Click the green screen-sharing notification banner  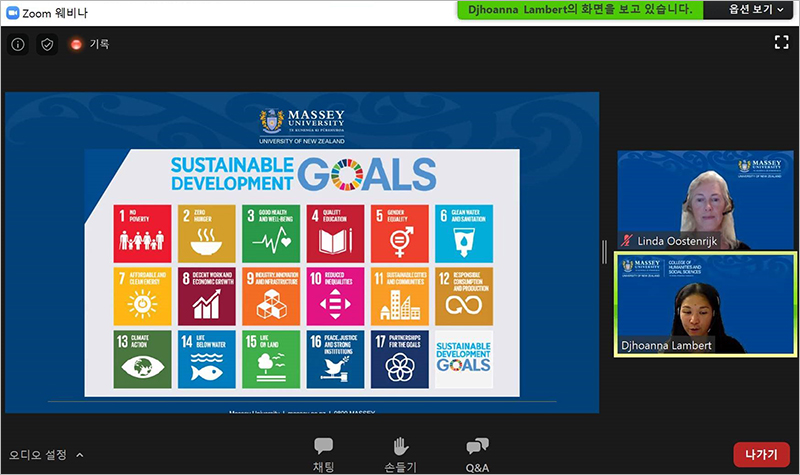coord(580,10)
